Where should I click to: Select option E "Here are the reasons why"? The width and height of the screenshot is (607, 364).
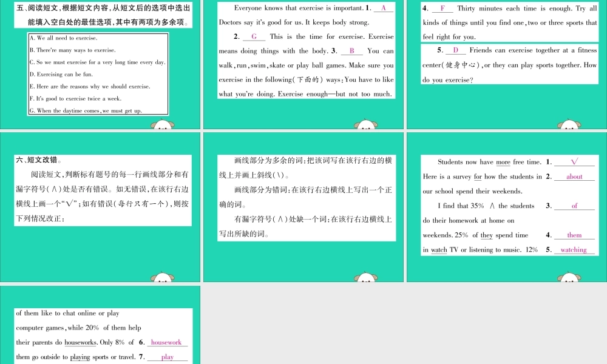(x=90, y=86)
